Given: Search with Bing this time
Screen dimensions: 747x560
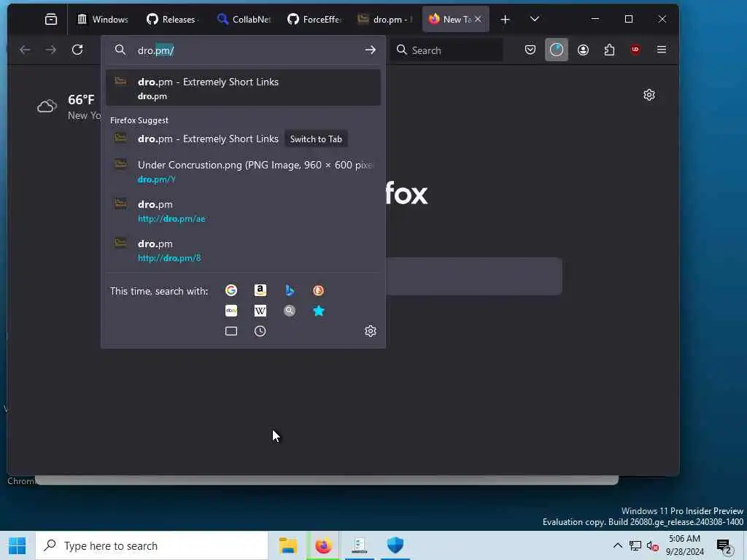Looking at the screenshot, I should click(x=289, y=290).
